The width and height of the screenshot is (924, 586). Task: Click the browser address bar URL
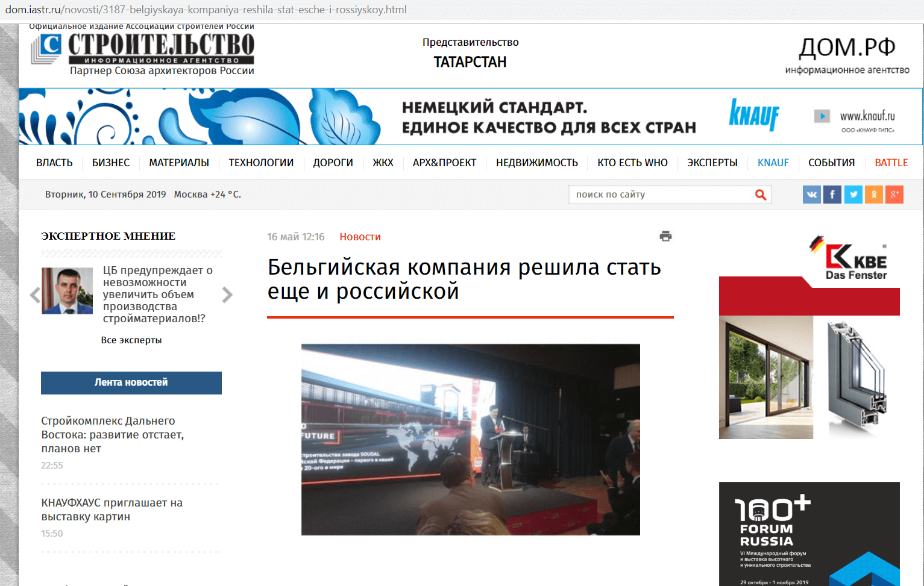point(206,10)
